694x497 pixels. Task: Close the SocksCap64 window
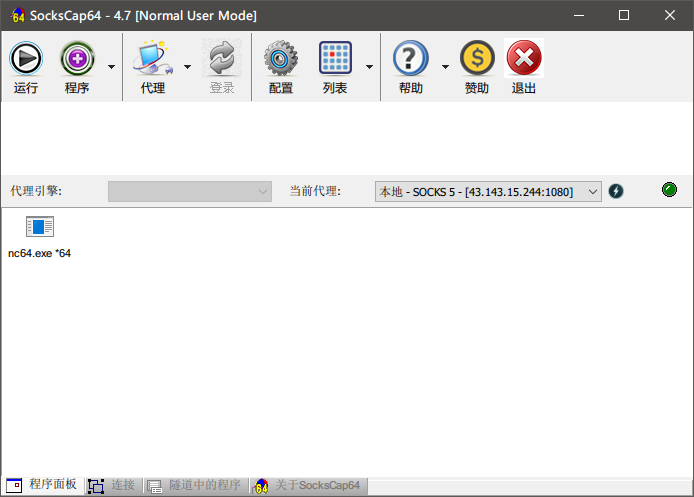[x=670, y=15]
